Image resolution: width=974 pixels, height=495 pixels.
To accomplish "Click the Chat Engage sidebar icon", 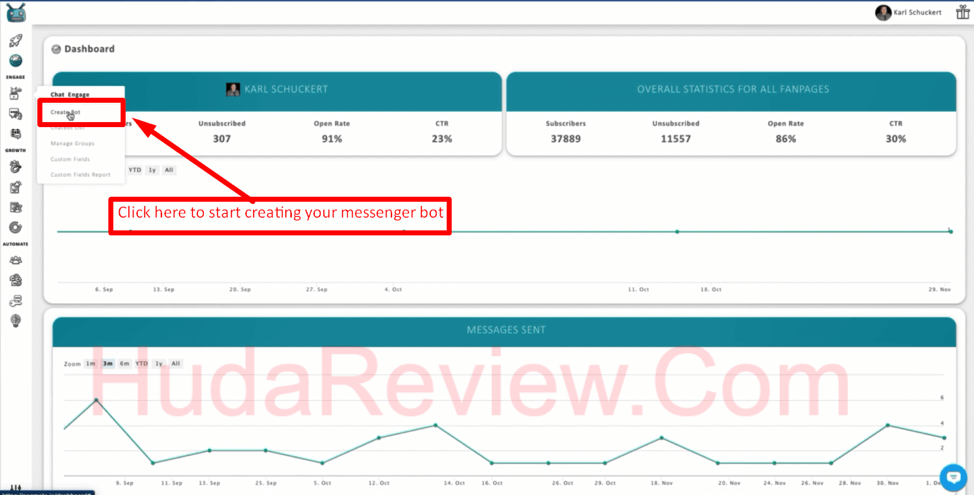I will (16, 93).
